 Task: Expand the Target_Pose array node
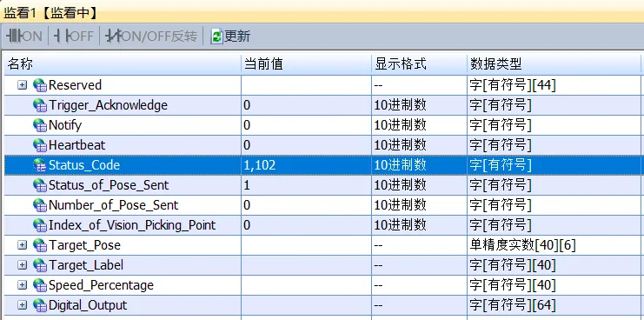[23, 245]
